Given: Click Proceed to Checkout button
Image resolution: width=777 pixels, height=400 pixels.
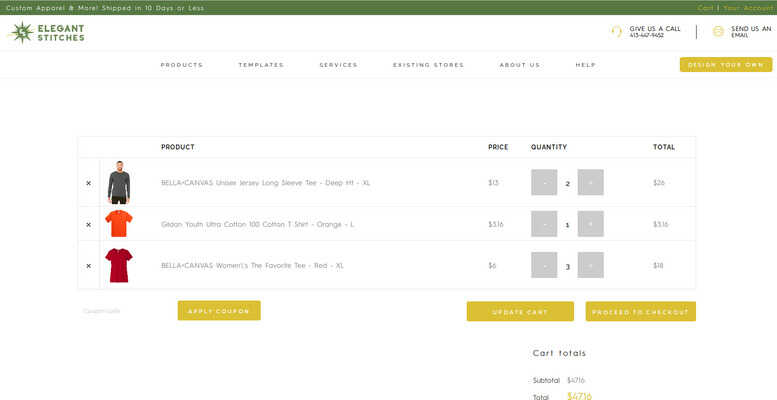Looking at the screenshot, I should (641, 312).
